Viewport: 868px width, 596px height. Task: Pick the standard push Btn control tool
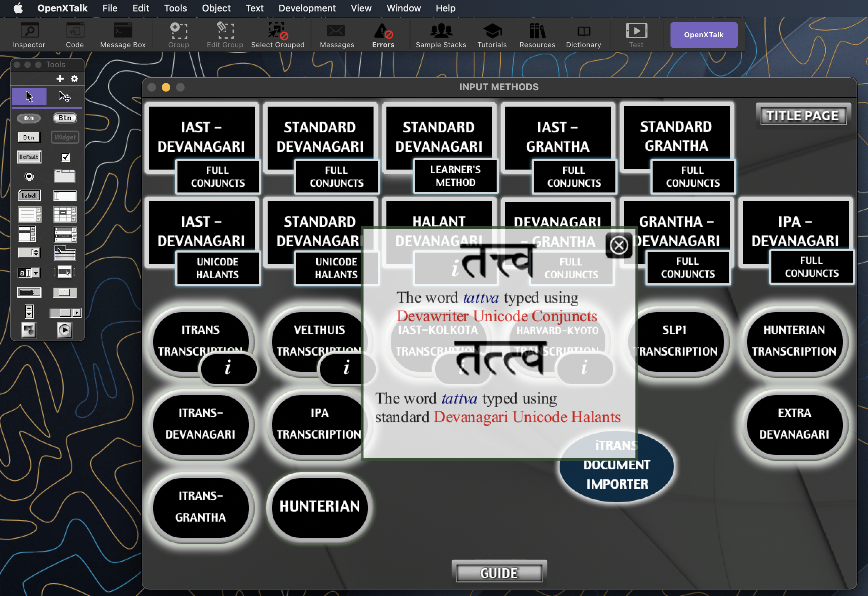click(65, 118)
